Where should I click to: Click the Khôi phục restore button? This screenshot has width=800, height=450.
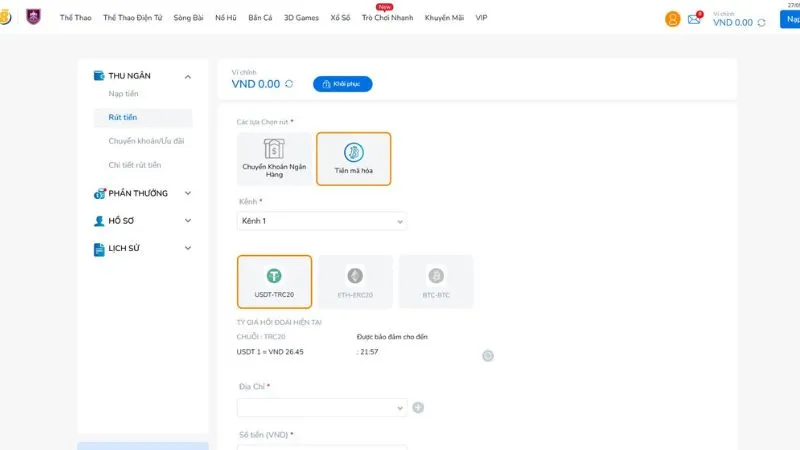(342, 84)
